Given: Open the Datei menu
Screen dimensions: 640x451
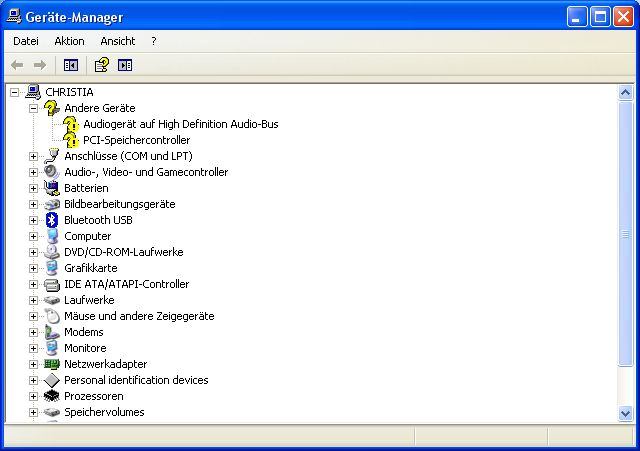Looking at the screenshot, I should [26, 41].
